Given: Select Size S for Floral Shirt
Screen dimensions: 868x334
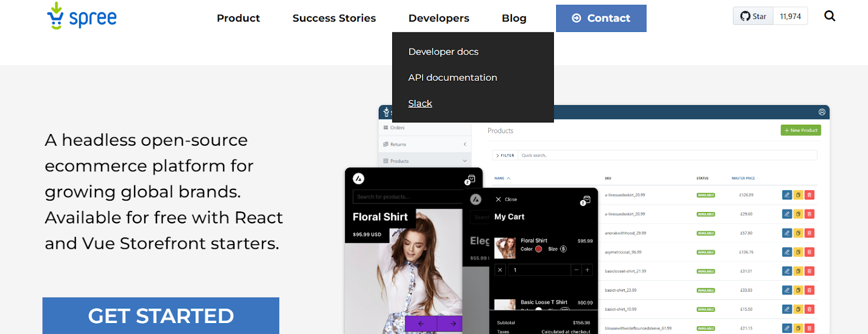Looking at the screenshot, I should (x=563, y=249).
